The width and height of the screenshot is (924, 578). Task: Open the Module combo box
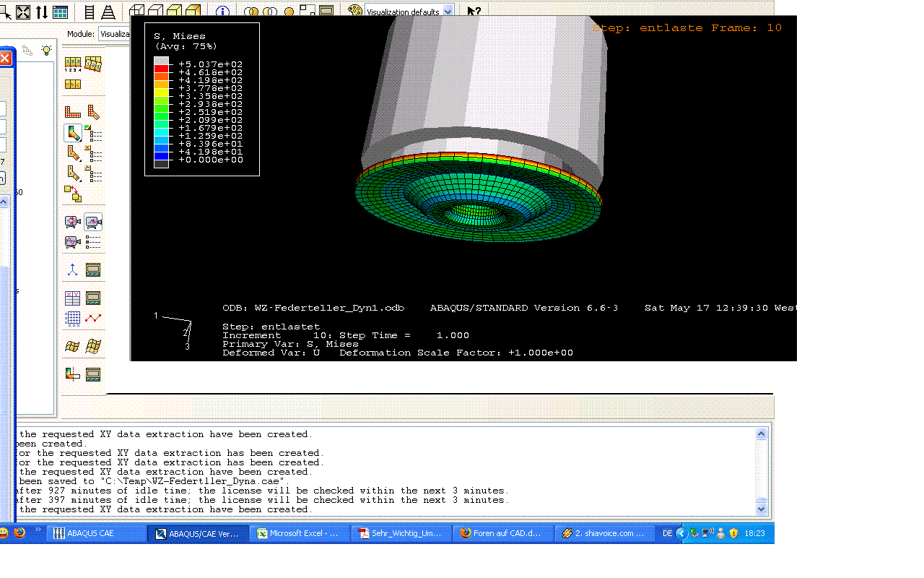pos(113,34)
